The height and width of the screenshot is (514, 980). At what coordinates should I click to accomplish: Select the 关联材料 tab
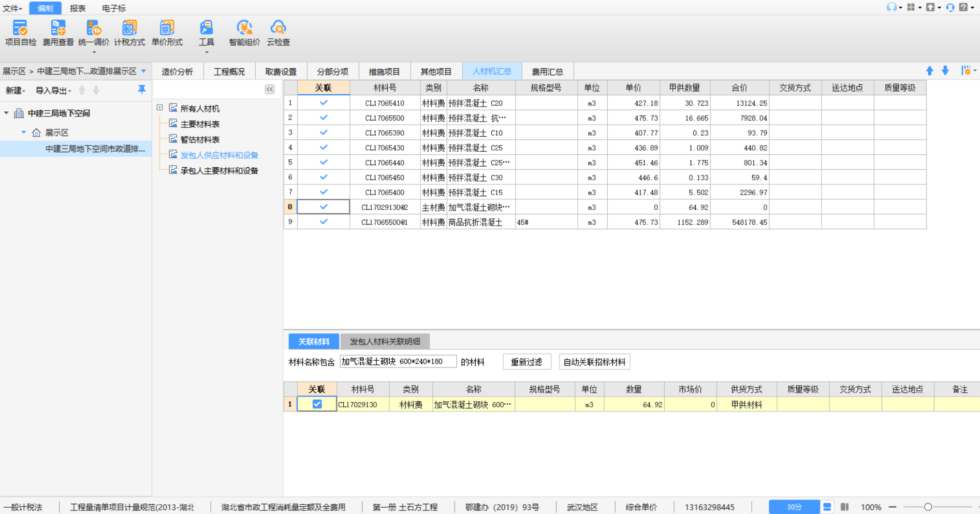[x=314, y=342]
